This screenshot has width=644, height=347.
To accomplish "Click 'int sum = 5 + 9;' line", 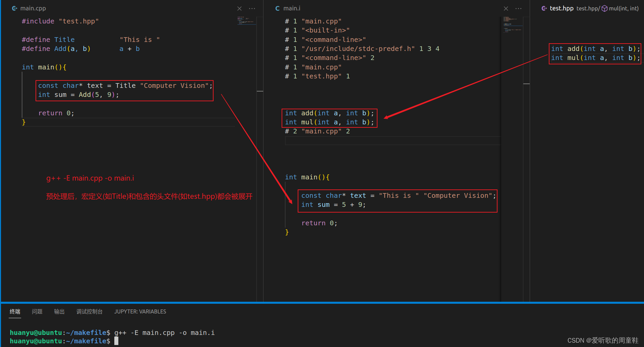I will tap(334, 205).
